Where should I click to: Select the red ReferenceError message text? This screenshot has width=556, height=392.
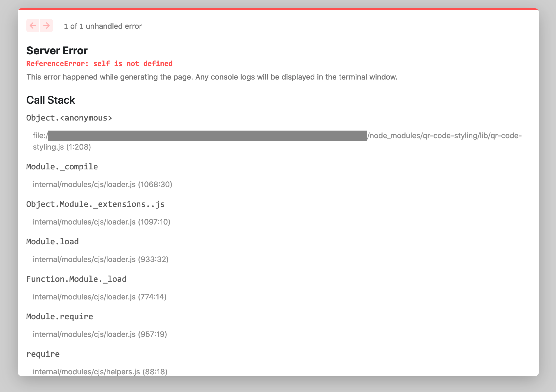99,63
